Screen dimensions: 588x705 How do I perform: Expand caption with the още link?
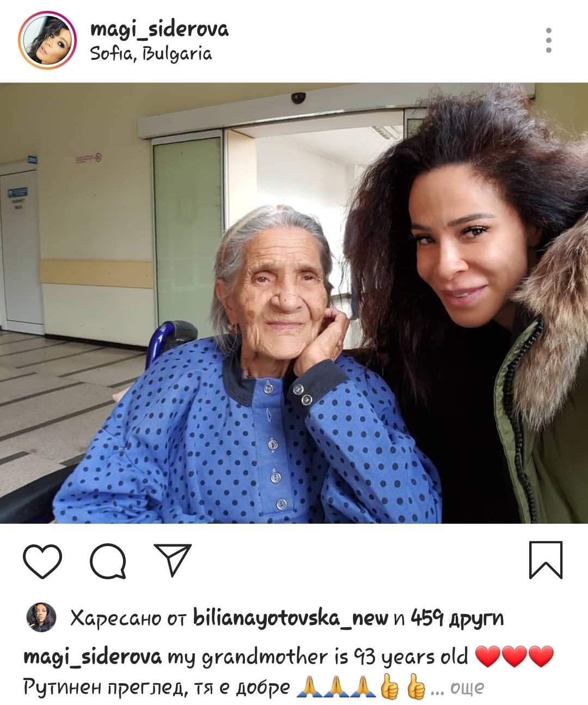pos(467,688)
